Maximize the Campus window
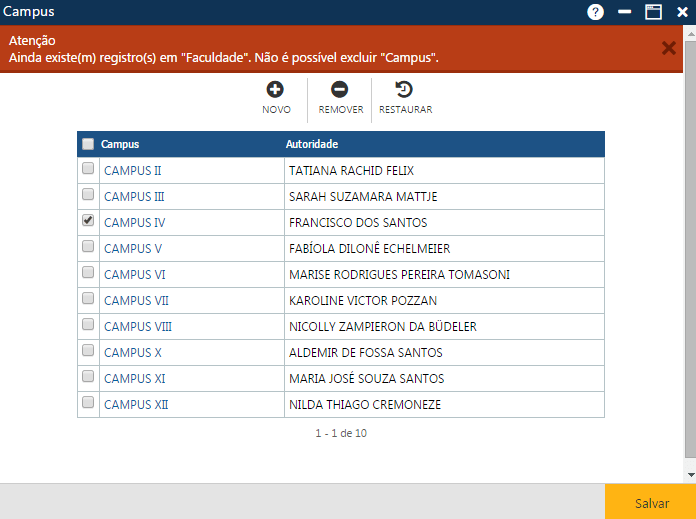Viewport: 696px width, 519px height. 653,12
